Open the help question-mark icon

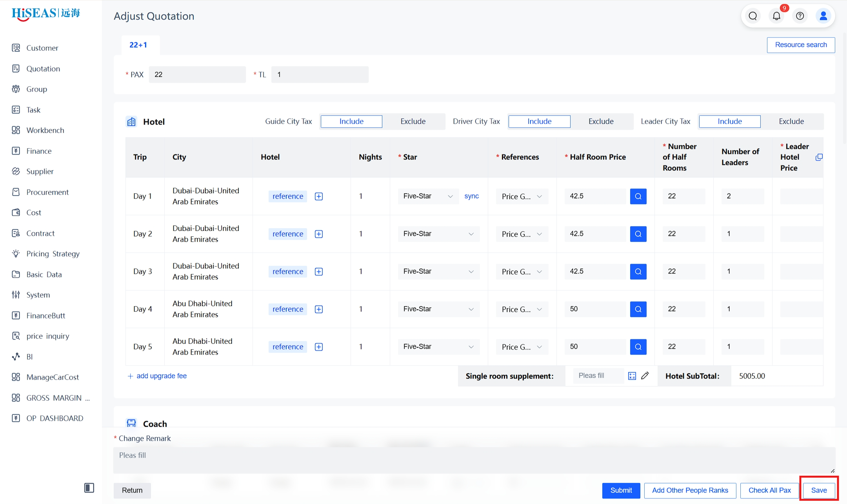[x=800, y=16]
